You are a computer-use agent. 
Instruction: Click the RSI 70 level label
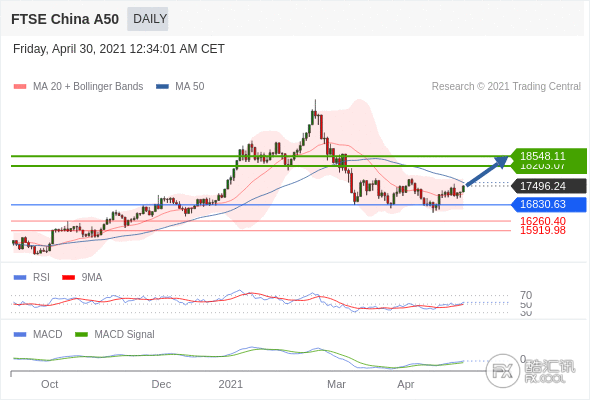pos(526,295)
